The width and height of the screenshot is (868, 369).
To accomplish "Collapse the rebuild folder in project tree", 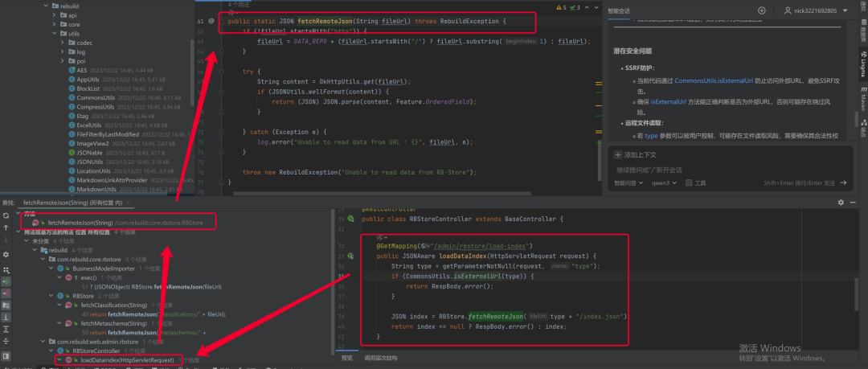I will click(47, 6).
